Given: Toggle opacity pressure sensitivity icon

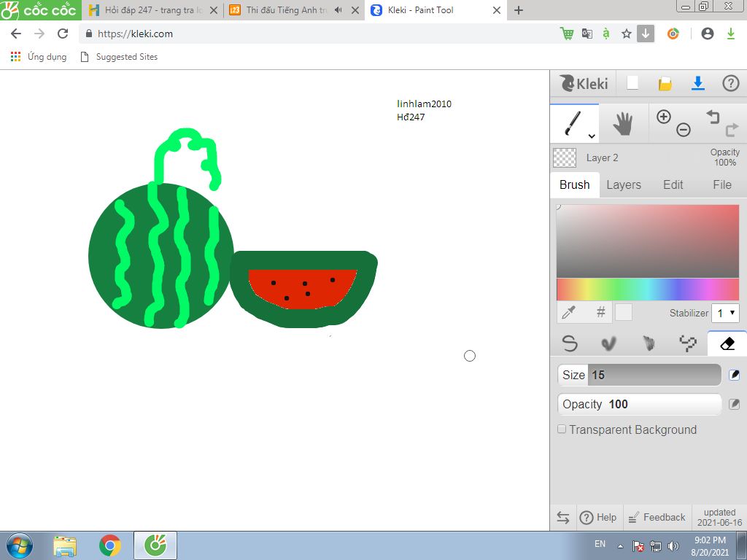Looking at the screenshot, I should (734, 404).
